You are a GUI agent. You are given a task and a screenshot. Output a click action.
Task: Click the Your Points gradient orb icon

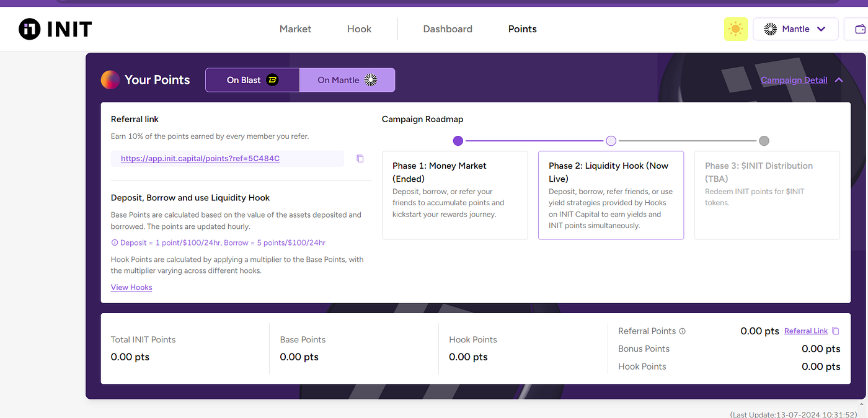point(110,80)
